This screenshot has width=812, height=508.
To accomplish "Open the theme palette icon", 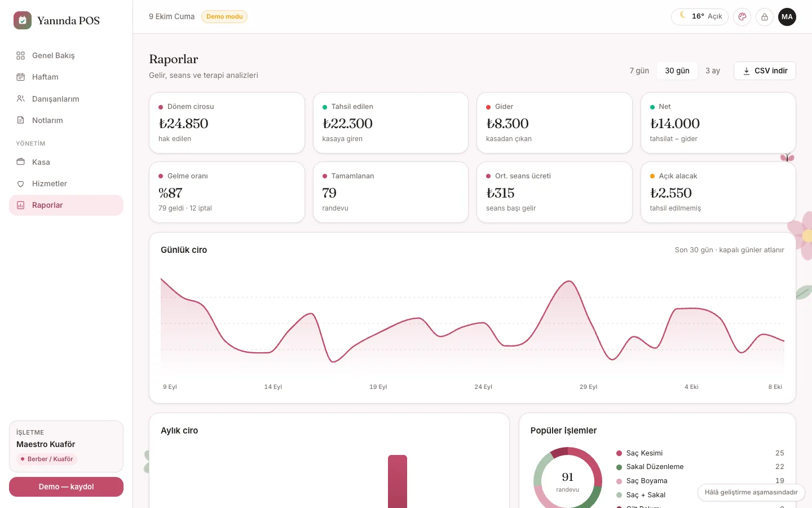I will click(x=742, y=17).
